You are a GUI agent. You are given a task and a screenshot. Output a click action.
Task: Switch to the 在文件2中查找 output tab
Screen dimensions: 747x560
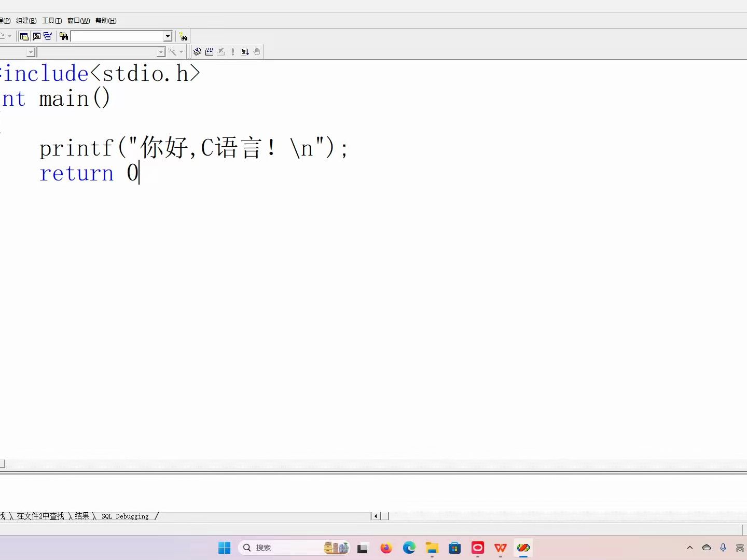[40, 516]
